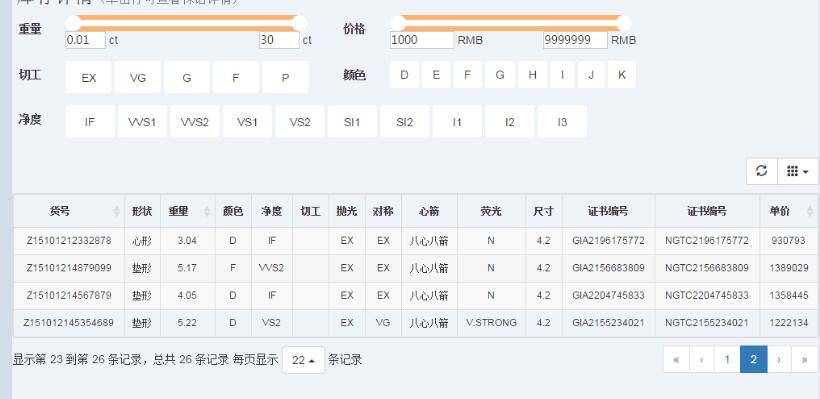Focus minimum weight 0.01 ct field

click(85, 40)
